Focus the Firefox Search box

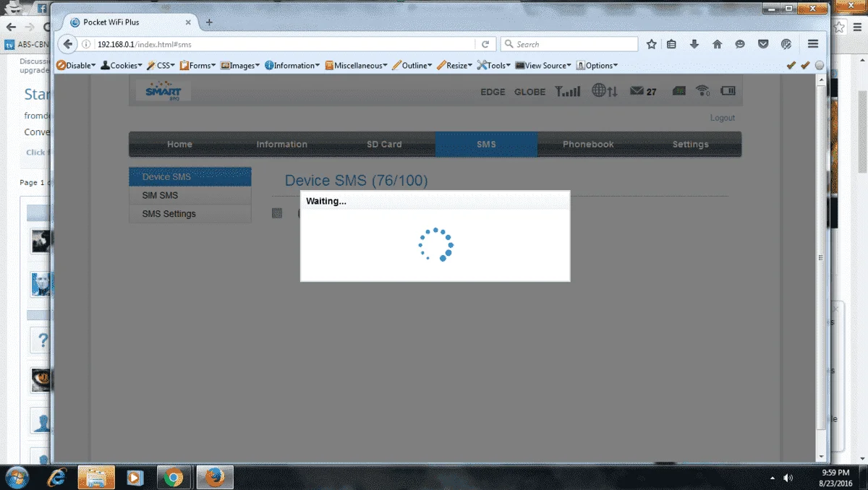[569, 44]
